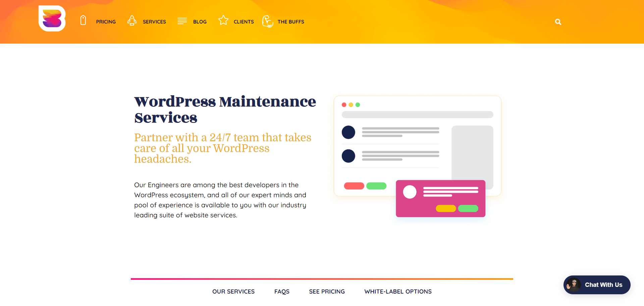
Task: Select White-Label Options link
Action: (398, 292)
